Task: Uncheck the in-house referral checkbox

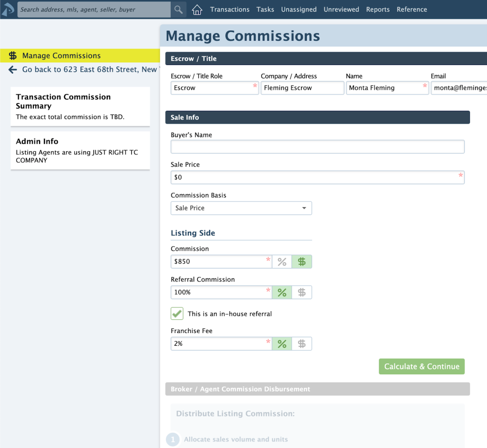Action: coord(177,314)
